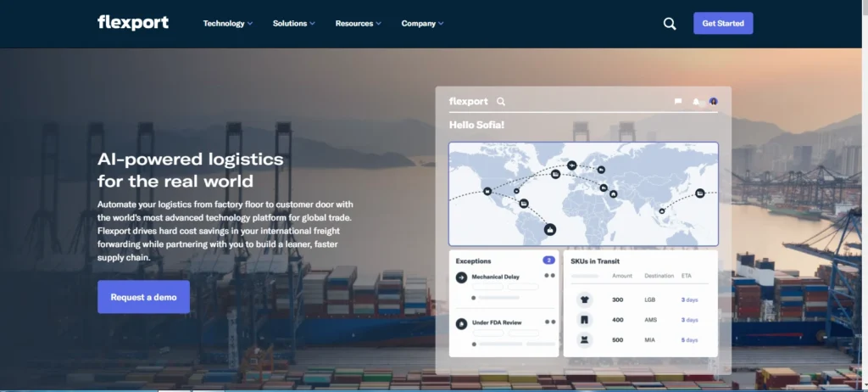Click 'Under FDA Review' exception text
This screenshot has height=392, width=868.
pos(497,322)
